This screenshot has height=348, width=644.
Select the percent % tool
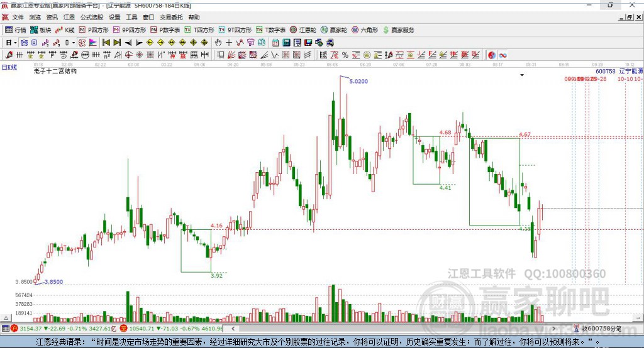345,55
